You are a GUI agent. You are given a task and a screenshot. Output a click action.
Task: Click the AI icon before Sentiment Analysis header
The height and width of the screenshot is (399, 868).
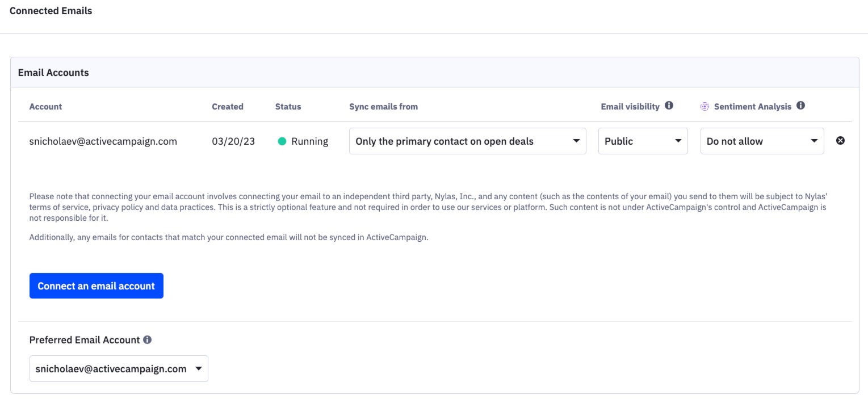pos(704,106)
